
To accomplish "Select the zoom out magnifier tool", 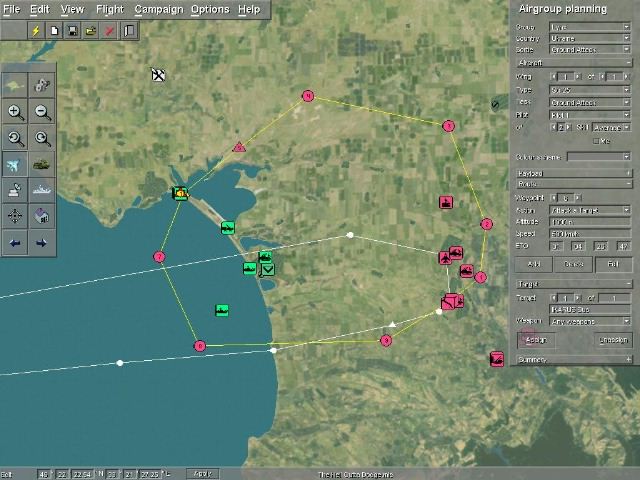I will click(42, 113).
